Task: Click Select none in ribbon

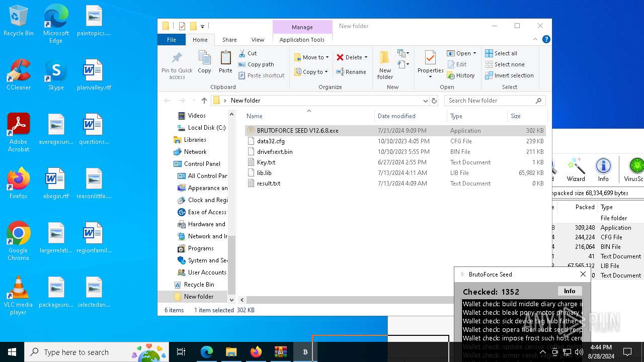Action: click(x=505, y=64)
